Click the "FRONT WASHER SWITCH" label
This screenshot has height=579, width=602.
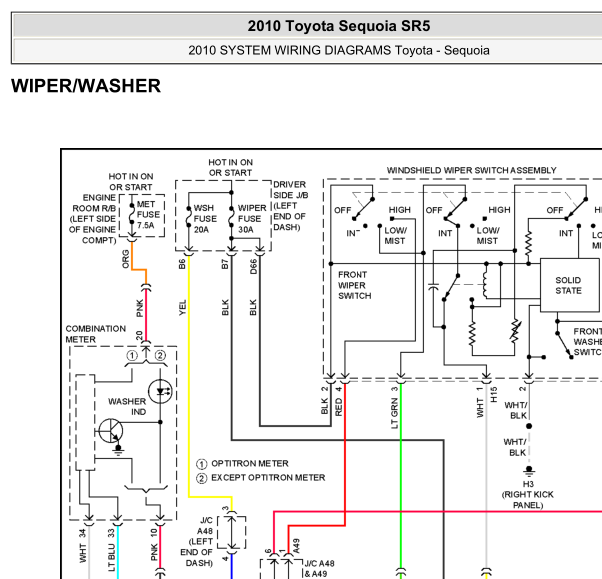[x=587, y=342]
